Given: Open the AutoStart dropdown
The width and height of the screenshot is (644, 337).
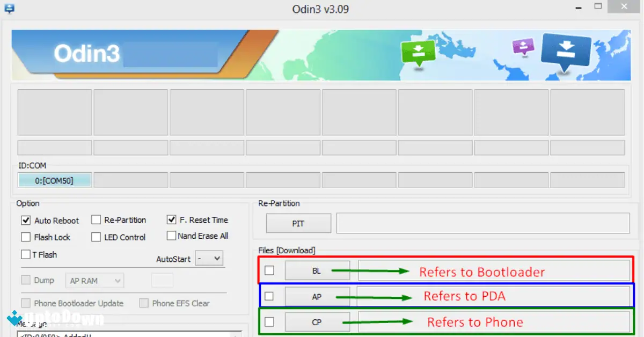Looking at the screenshot, I should click(209, 258).
